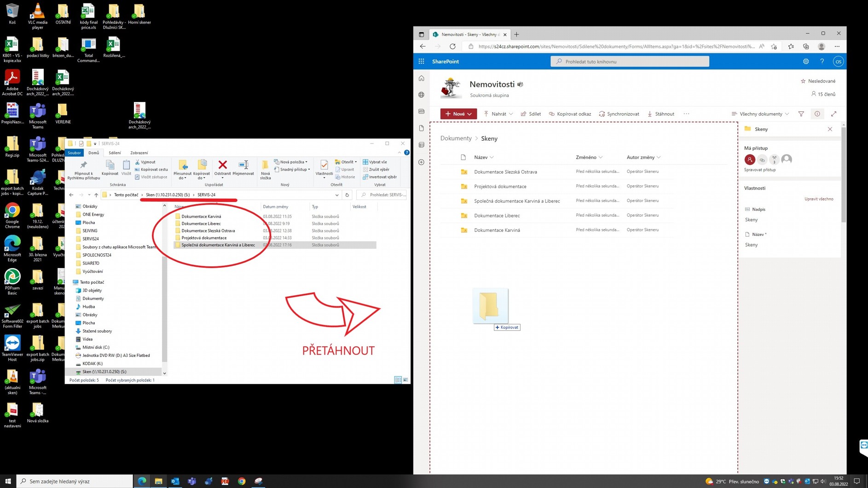Select SPOLECNOST24 in Explorer navigation tree
This screenshot has height=488, width=868.
97,255
